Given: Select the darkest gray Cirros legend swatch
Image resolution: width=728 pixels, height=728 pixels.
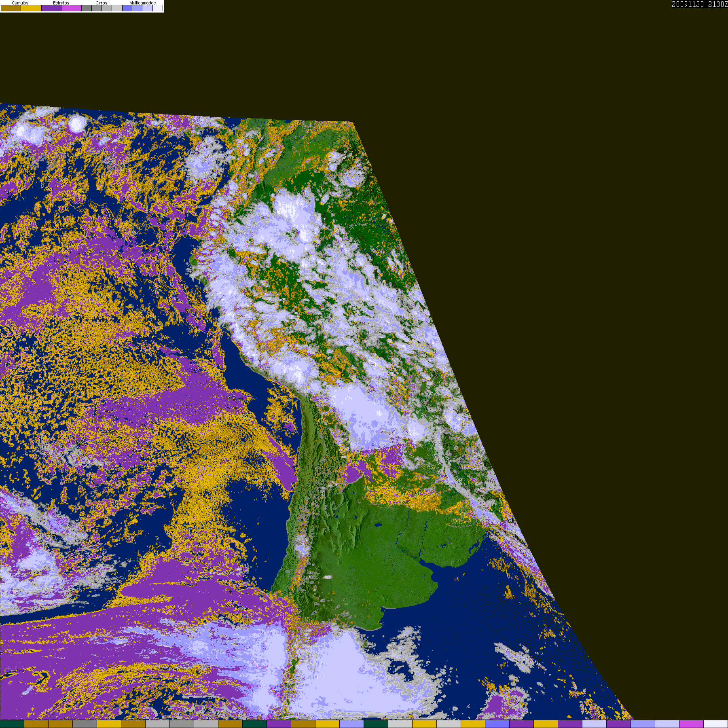Looking at the screenshot, I should click(x=87, y=8).
